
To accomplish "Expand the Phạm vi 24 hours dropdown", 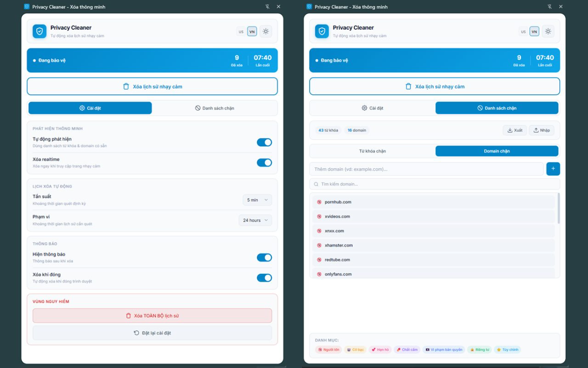I will click(255, 220).
